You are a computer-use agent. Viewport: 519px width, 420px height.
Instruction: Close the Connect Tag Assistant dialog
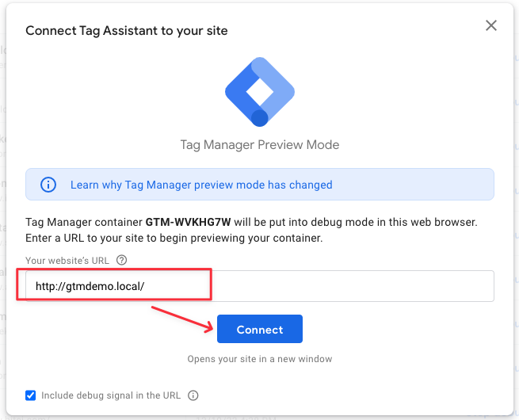click(x=490, y=25)
